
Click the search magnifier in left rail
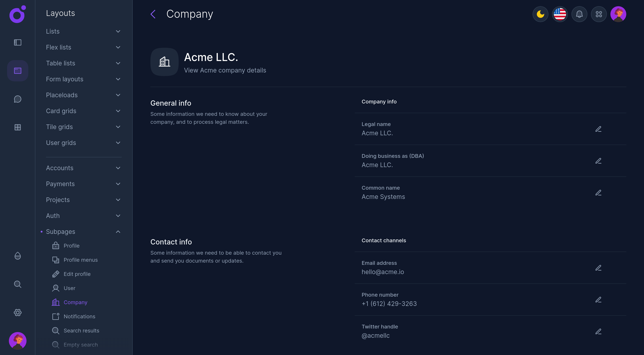pos(17,284)
